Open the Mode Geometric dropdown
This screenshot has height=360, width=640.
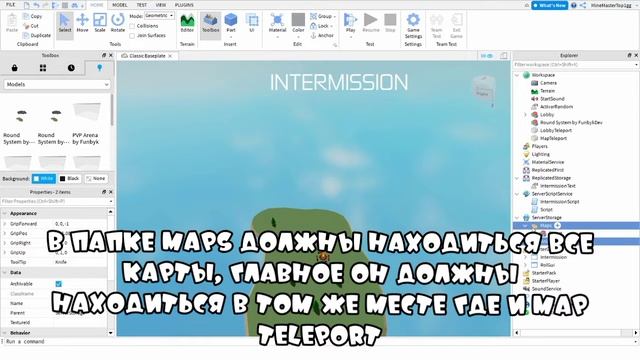(159, 16)
